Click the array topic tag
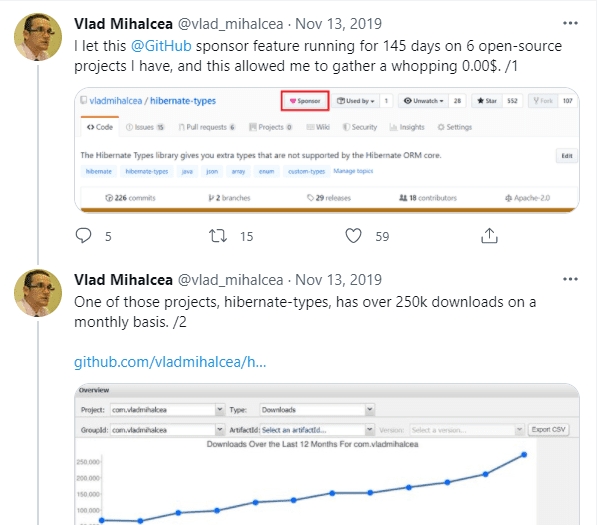Viewport: 616px width, 525px height. pyautogui.click(x=238, y=171)
